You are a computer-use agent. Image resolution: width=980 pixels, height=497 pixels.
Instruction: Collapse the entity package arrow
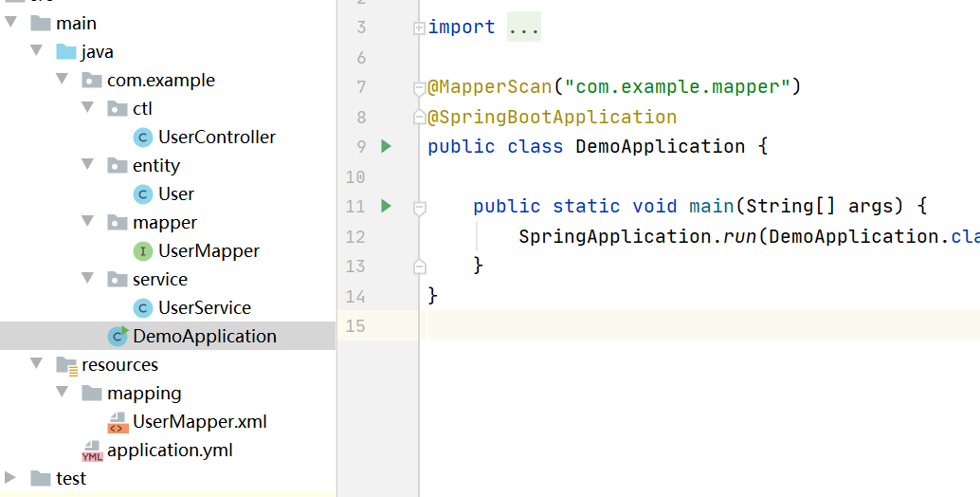click(x=87, y=164)
